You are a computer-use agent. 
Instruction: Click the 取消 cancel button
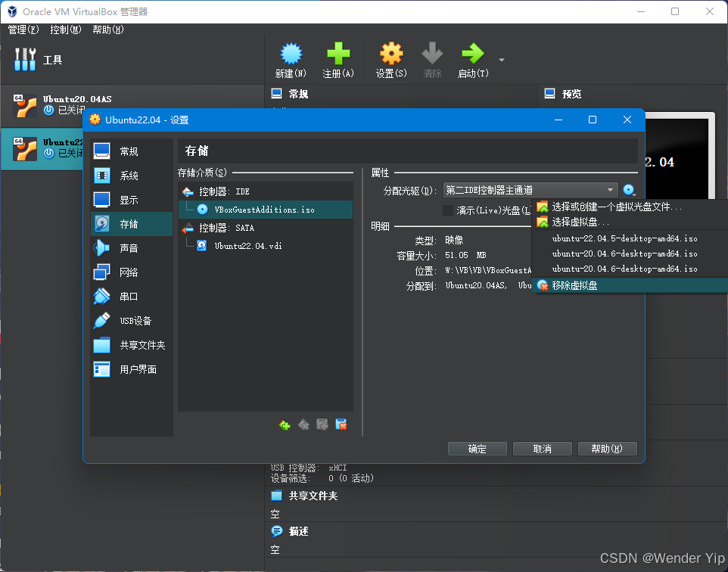(x=542, y=449)
